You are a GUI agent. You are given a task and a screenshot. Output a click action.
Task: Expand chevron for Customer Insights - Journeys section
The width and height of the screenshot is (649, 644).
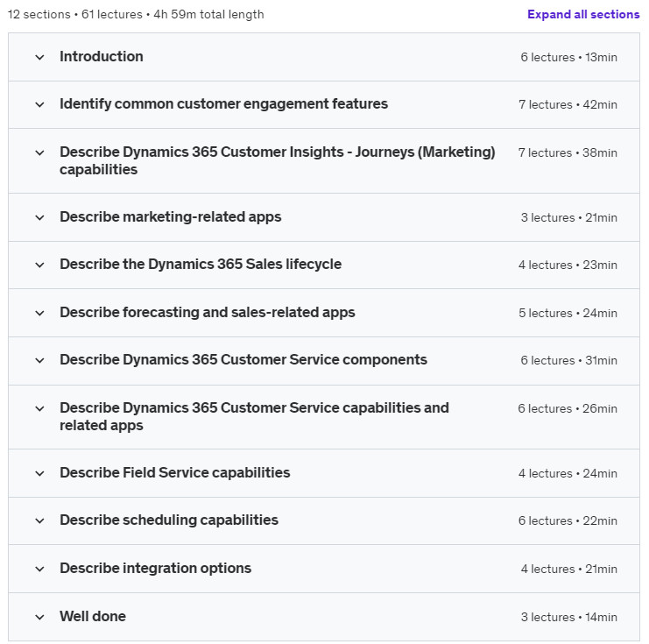pos(39,152)
